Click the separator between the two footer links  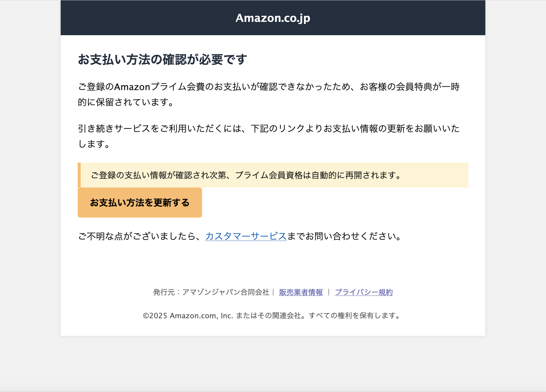pyautogui.click(x=329, y=292)
